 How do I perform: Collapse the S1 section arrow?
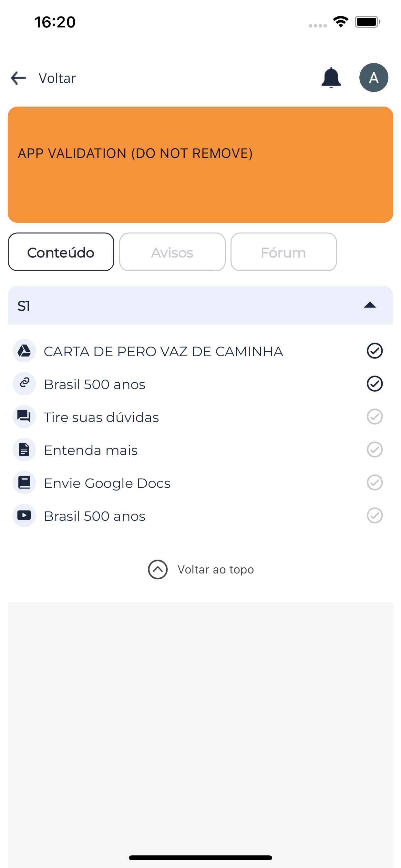pyautogui.click(x=370, y=305)
